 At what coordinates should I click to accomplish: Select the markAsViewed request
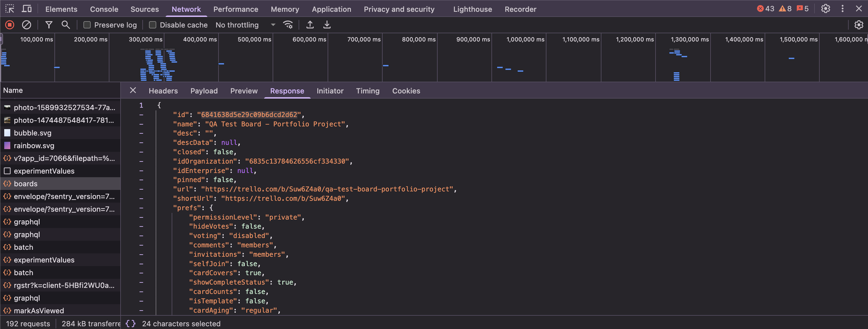60,311
